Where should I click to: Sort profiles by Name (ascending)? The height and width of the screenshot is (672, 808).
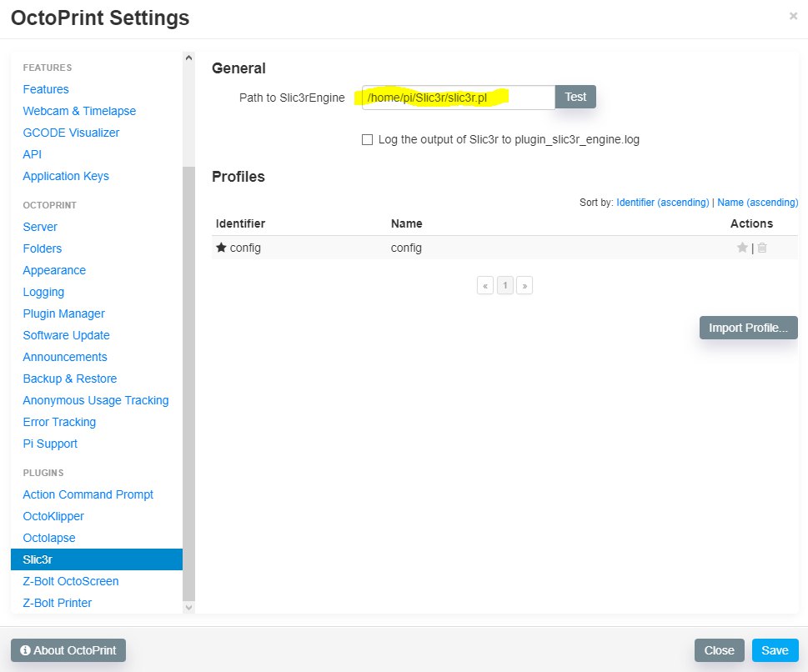757,203
